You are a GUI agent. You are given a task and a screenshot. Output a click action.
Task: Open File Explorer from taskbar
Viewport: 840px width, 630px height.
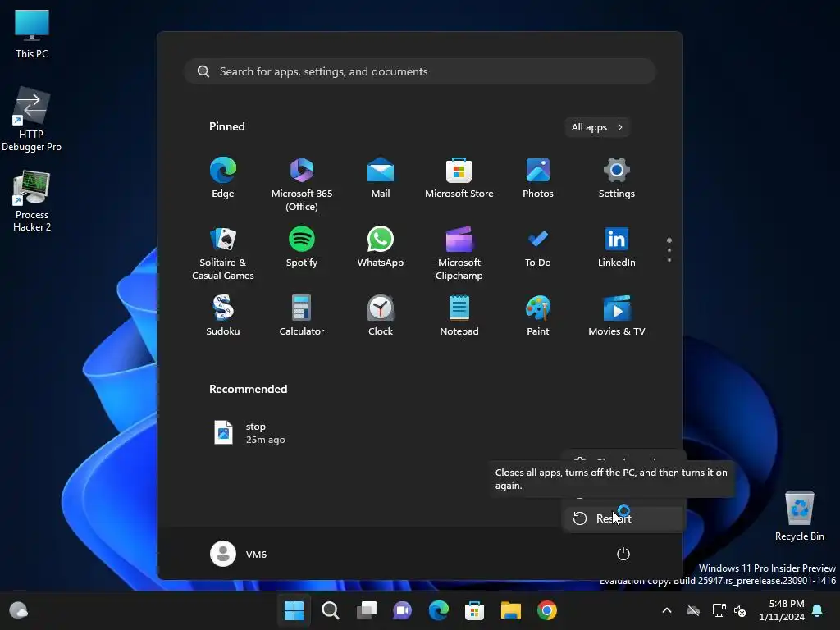click(510, 610)
